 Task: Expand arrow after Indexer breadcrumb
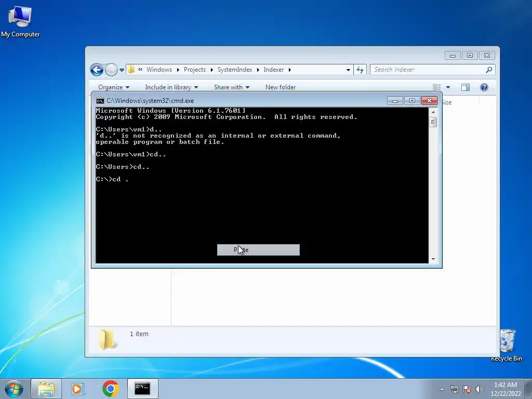click(x=289, y=70)
